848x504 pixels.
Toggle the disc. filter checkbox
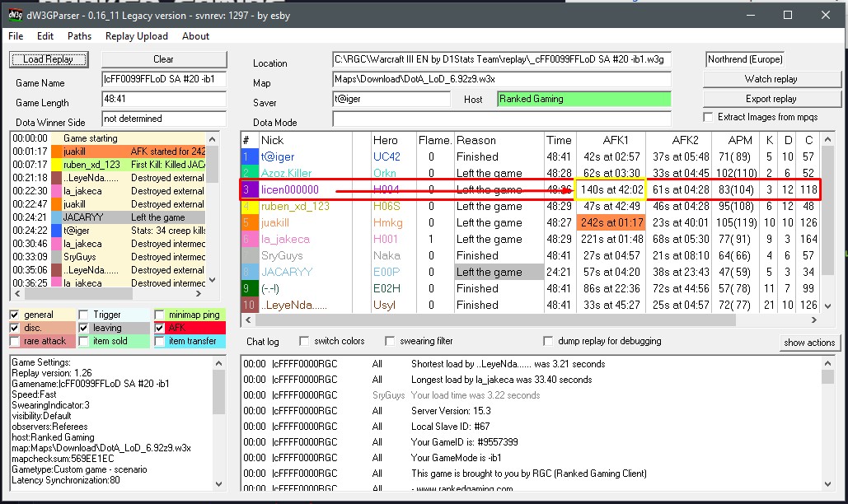pos(15,328)
